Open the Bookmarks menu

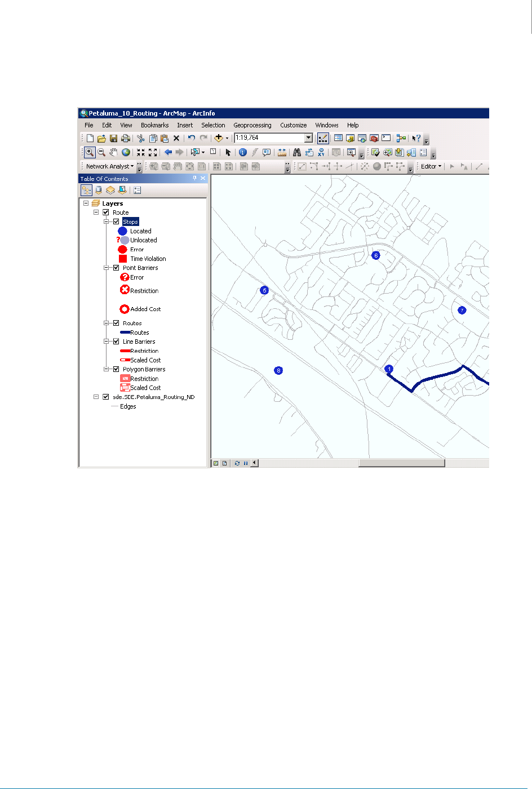pos(154,125)
